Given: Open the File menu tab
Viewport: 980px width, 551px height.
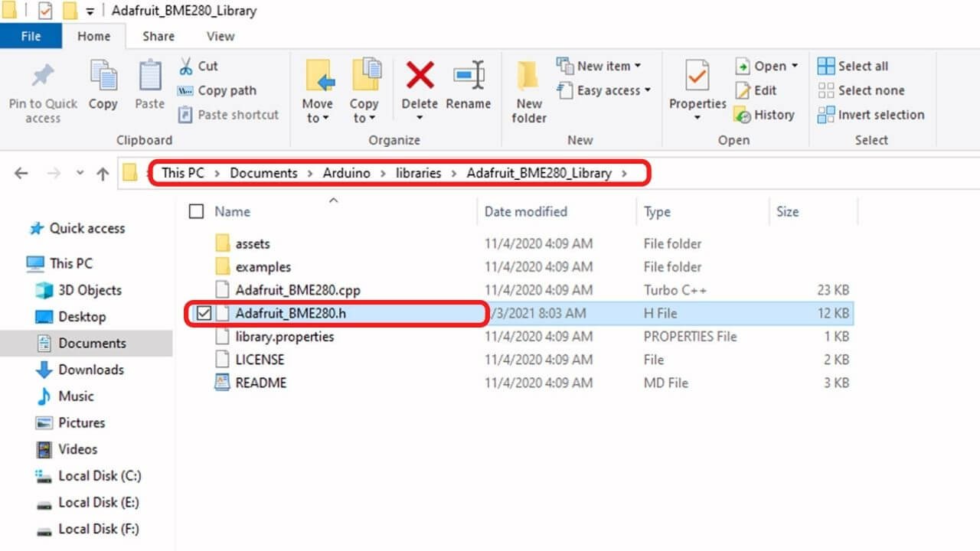Looking at the screenshot, I should pos(31,36).
